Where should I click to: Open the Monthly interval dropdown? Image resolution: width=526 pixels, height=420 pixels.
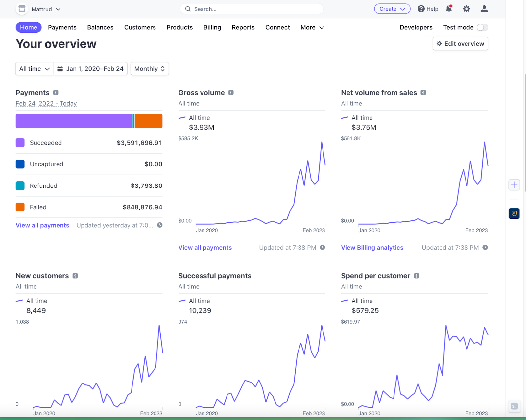click(150, 69)
